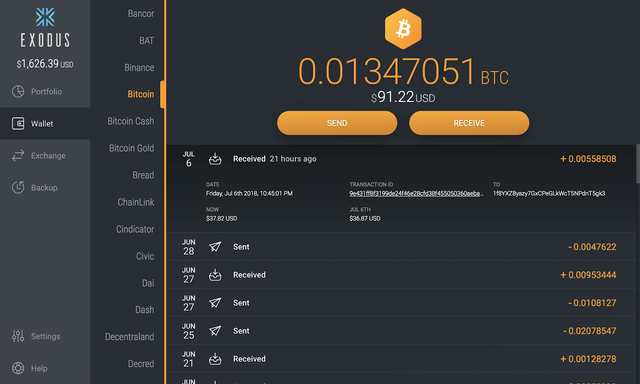Open the Portfolio pie chart icon
The height and width of the screenshot is (384, 640).
tap(18, 91)
